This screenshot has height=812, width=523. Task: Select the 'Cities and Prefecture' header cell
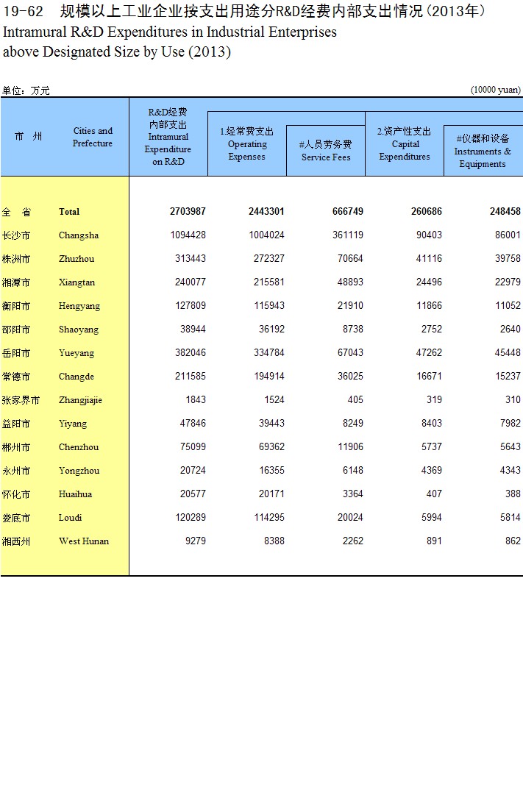(x=92, y=138)
